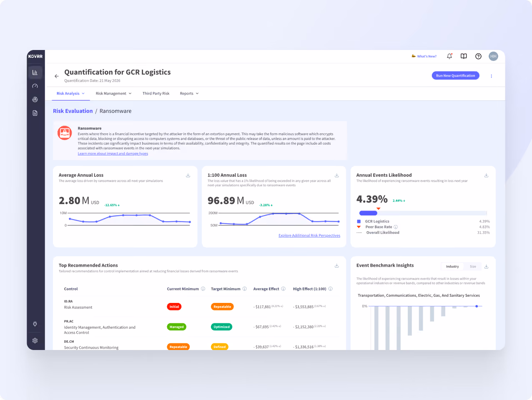Viewport: 532px width, 400px height.
Task: Show info for Target Minimum column
Action: pos(245,289)
